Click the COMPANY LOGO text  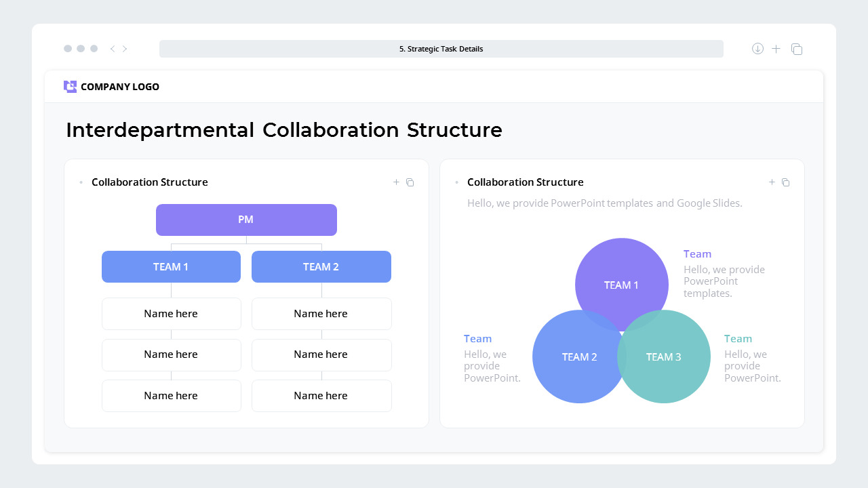click(120, 87)
